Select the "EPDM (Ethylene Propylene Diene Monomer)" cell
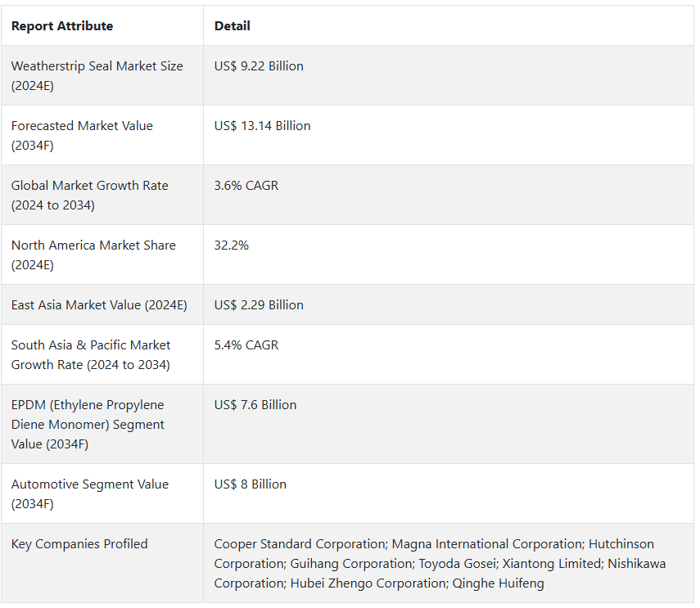Screen dimensions: 700x608 click(x=88, y=424)
